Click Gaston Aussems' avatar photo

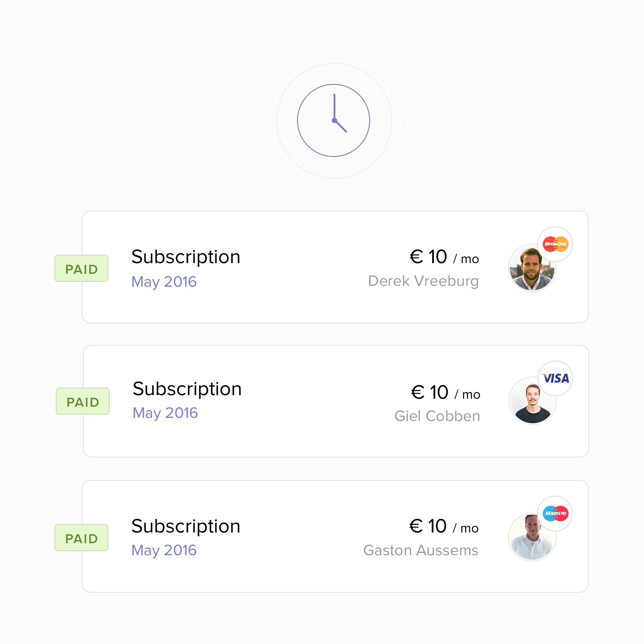[x=531, y=538]
